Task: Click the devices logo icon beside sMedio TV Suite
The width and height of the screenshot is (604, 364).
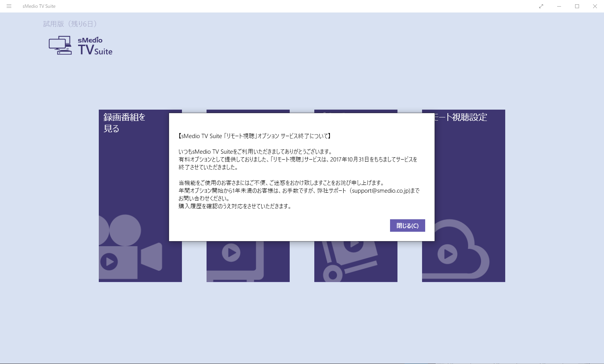Action: click(60, 46)
